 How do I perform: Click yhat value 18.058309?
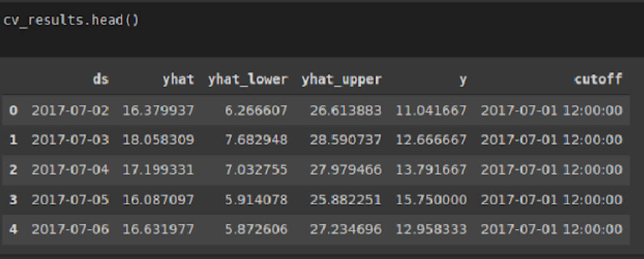[158, 140]
